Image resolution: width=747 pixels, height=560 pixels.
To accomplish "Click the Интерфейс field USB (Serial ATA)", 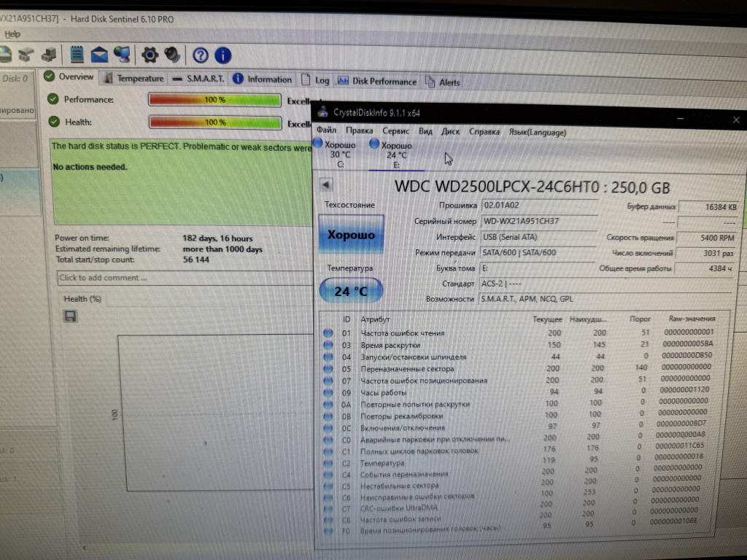I will coord(538,237).
